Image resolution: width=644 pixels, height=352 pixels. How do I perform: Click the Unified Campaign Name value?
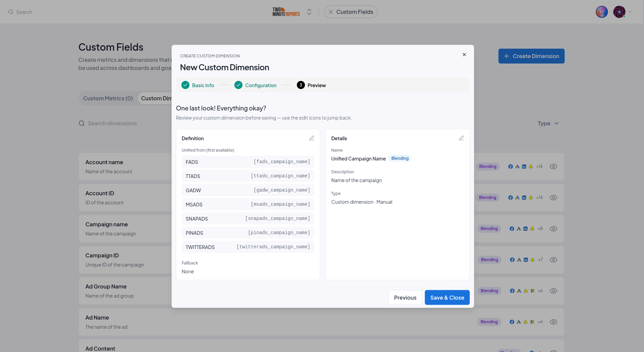pyautogui.click(x=358, y=159)
